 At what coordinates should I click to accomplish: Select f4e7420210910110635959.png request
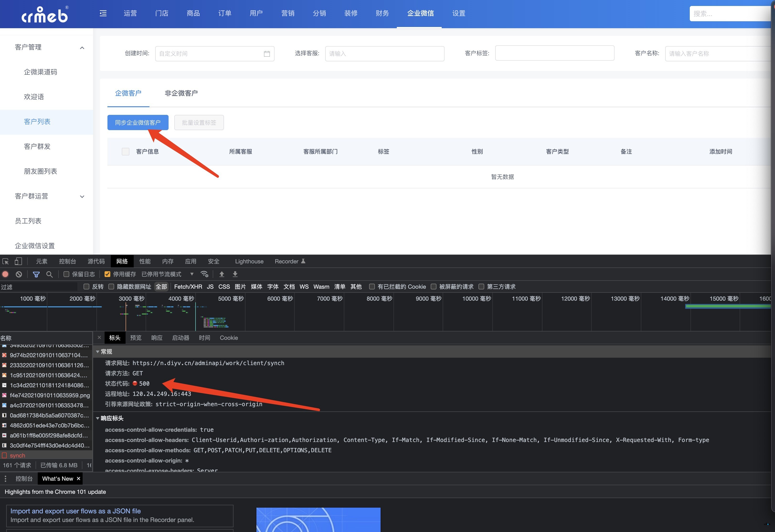(46, 395)
